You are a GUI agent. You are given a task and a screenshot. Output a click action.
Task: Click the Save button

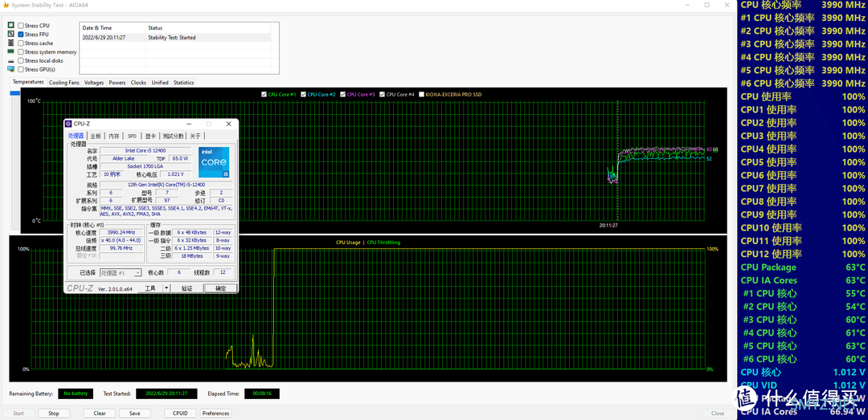134,414
